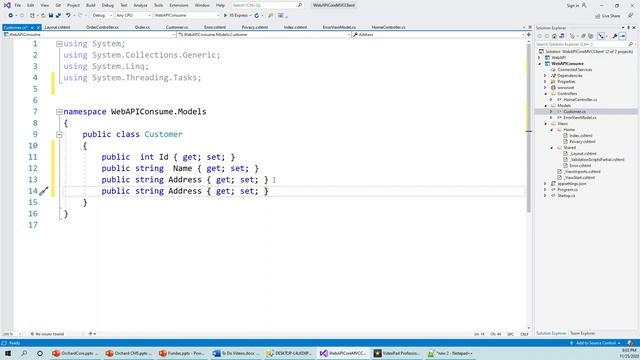Click the Save file toolbar icon
The height and width of the screenshot is (360, 640).
point(51,16)
